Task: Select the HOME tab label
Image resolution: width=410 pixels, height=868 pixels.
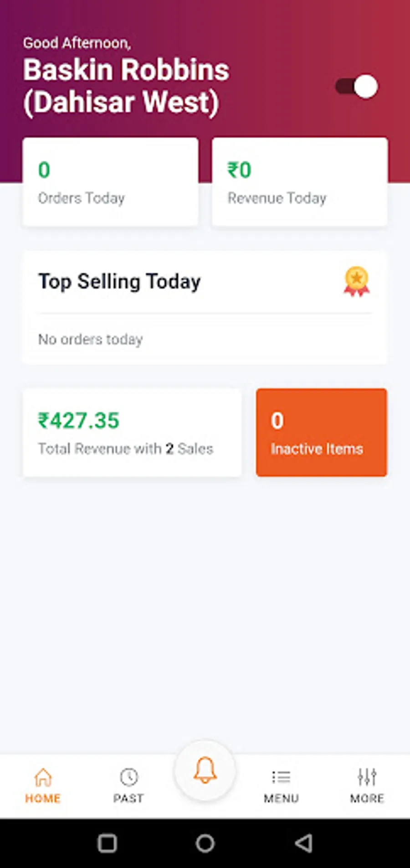Action: click(43, 798)
